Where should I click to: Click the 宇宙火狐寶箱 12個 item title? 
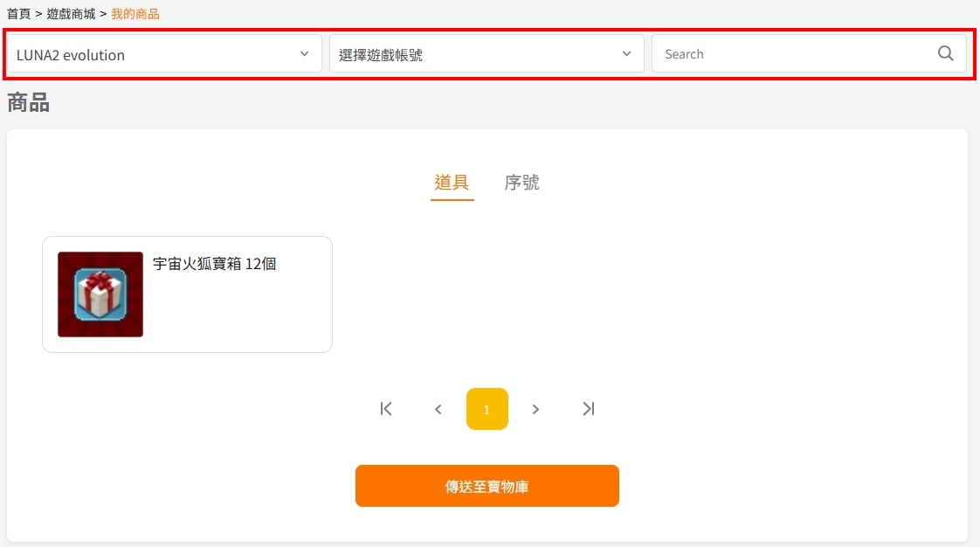point(214,264)
